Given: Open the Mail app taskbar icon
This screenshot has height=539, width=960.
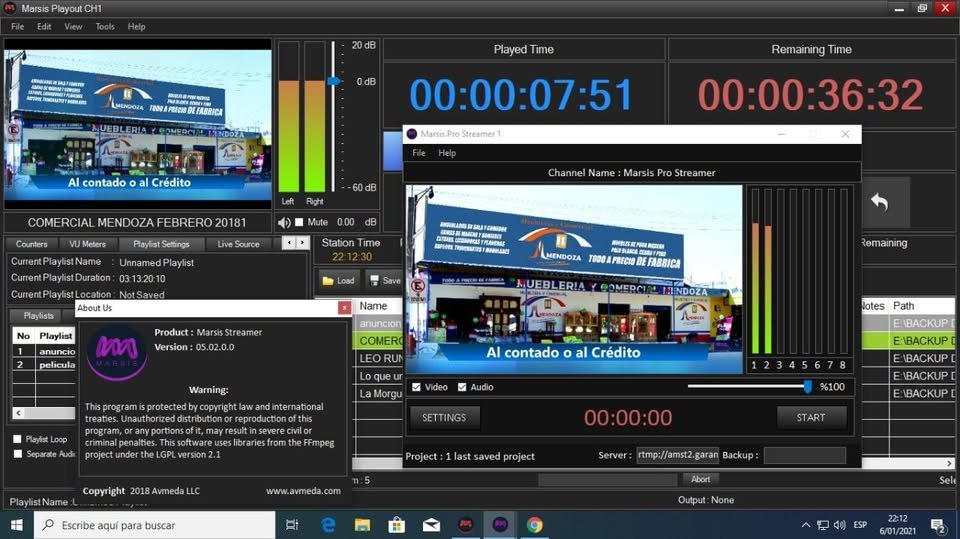Looking at the screenshot, I should [x=431, y=525].
